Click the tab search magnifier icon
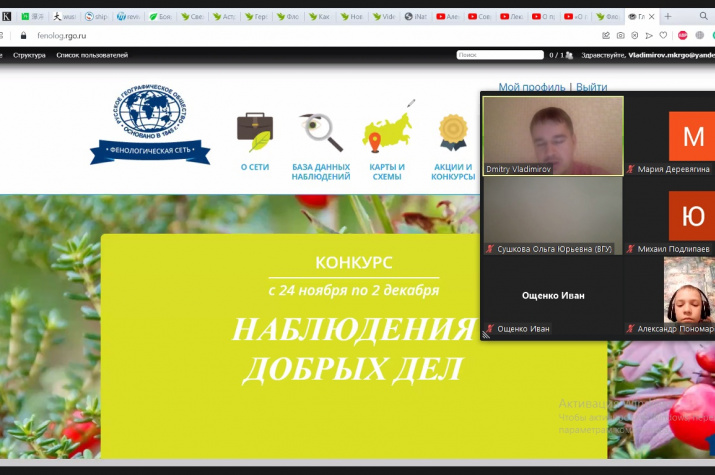Image resolution: width=715 pixels, height=475 pixels. pos(704,17)
